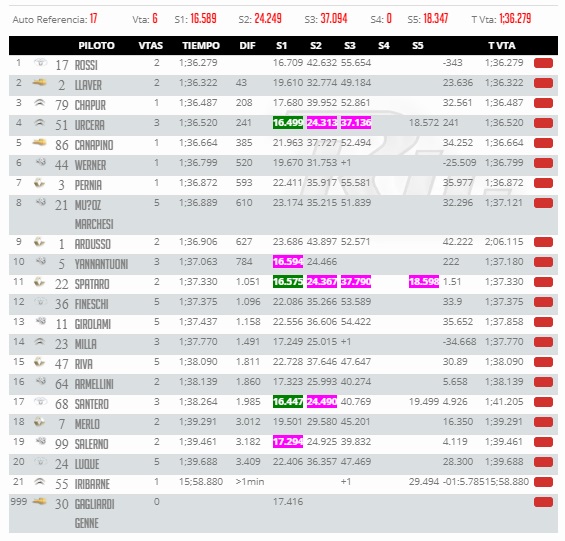Click the Renault logo beside SPATARO
The image size is (565, 541).
[39, 282]
